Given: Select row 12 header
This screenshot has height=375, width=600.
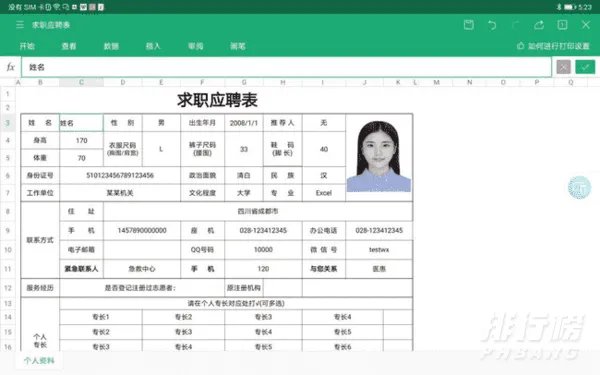Looking at the screenshot, I should coord(8,288).
